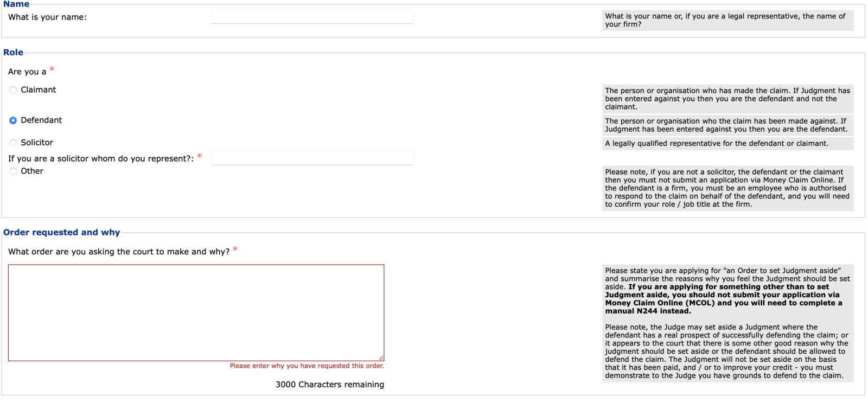Click the red validation error message
Image resolution: width=868 pixels, height=409 pixels.
pyautogui.click(x=307, y=366)
